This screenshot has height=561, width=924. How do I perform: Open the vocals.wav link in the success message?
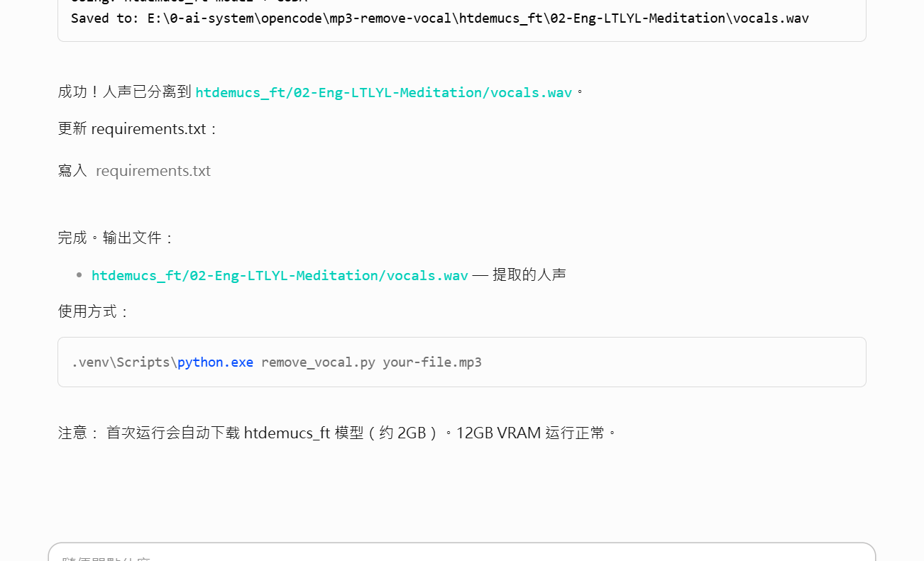383,93
